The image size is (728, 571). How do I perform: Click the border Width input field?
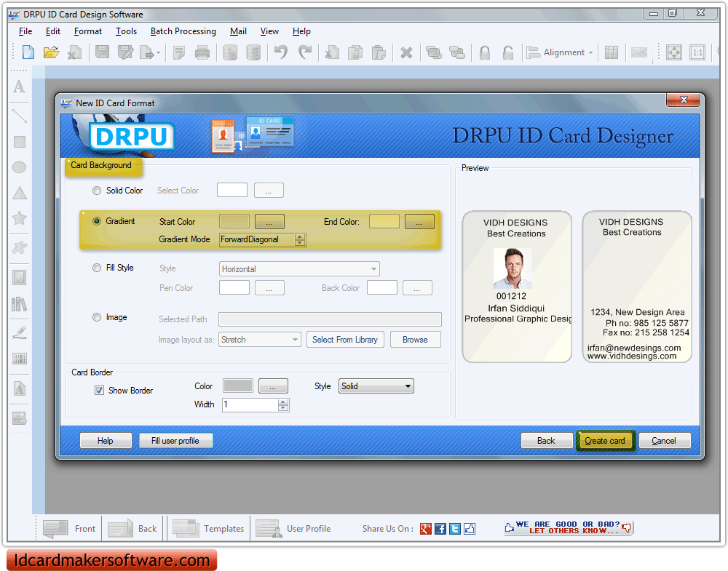(250, 405)
